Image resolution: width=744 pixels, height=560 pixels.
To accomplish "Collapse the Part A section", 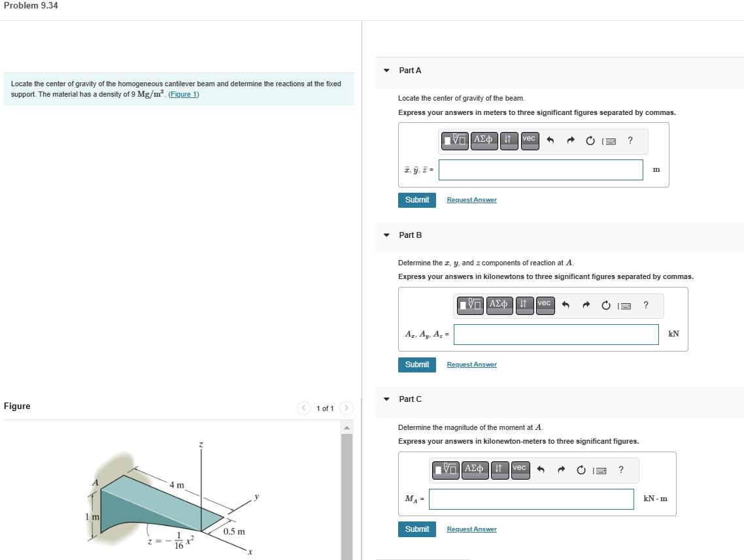I will tap(385, 70).
